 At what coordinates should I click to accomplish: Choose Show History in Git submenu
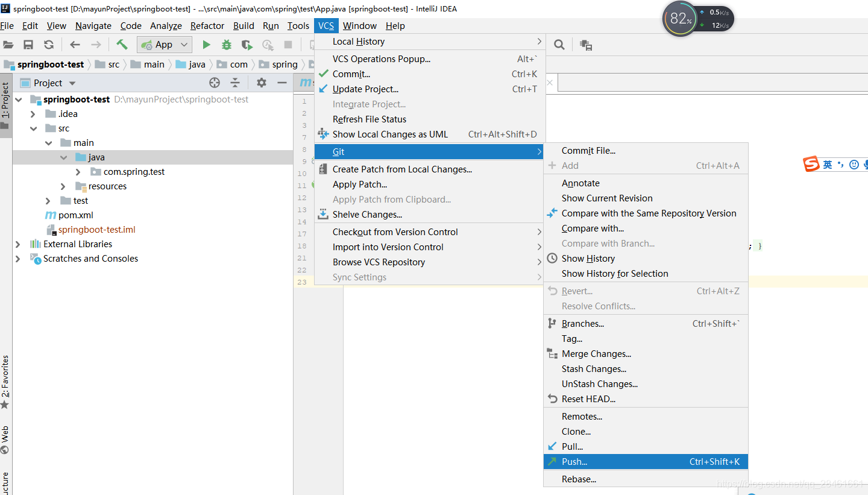[x=646, y=259]
